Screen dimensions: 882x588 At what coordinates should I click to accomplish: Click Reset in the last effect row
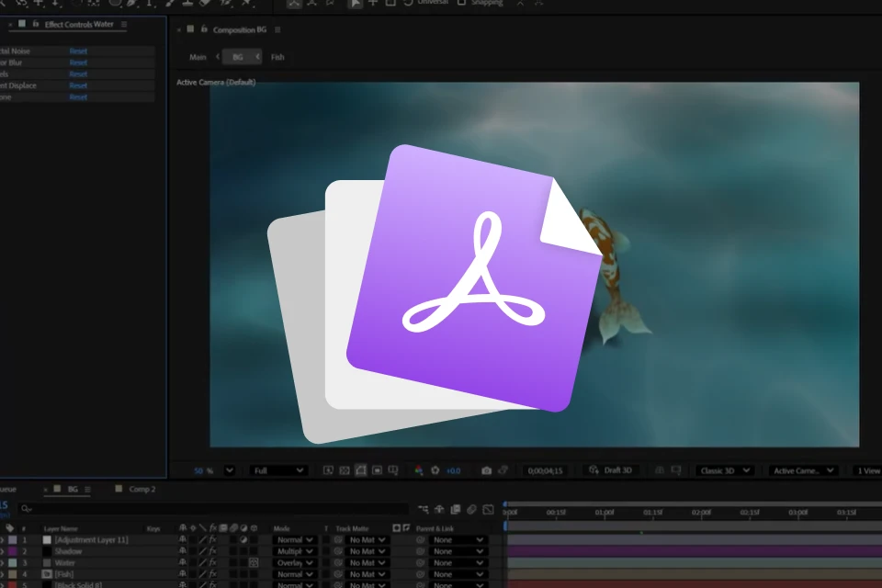click(x=78, y=97)
